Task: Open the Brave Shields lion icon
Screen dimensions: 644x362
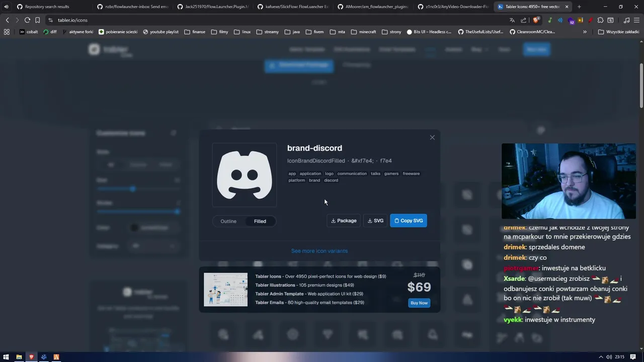Action: click(x=536, y=20)
